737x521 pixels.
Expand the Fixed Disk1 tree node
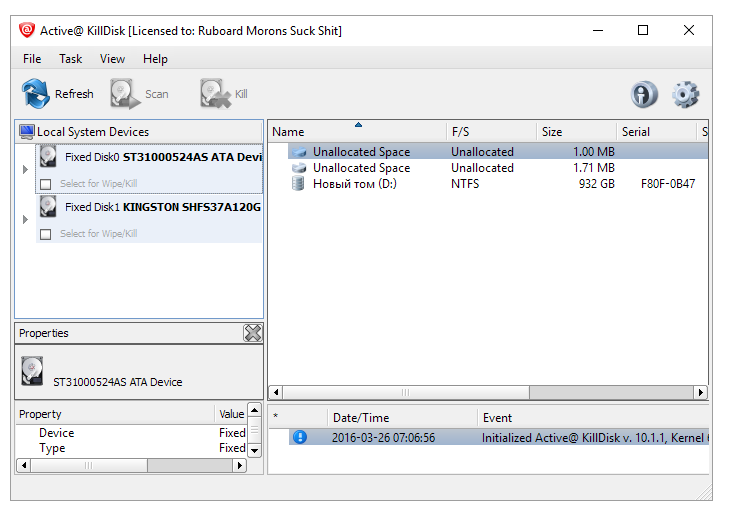point(25,220)
